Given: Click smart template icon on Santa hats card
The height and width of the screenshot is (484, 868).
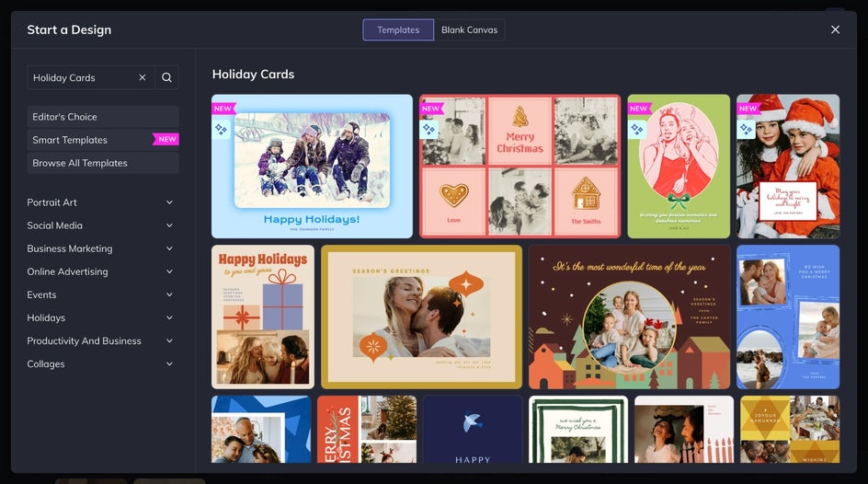Looking at the screenshot, I should tap(747, 129).
